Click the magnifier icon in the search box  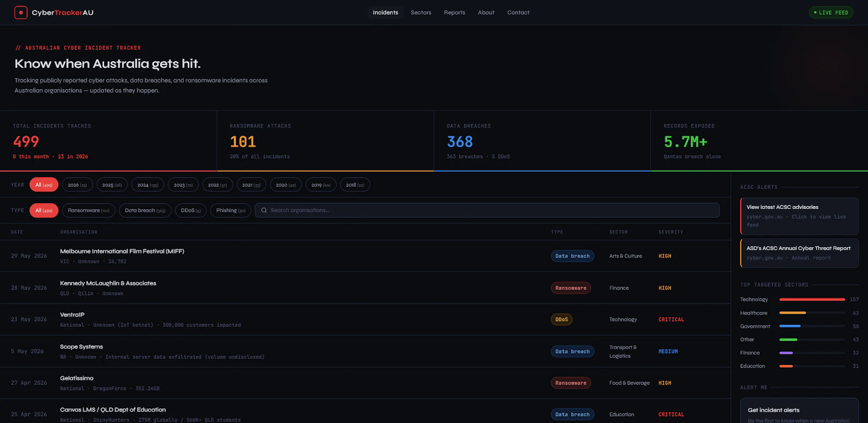[264, 211]
